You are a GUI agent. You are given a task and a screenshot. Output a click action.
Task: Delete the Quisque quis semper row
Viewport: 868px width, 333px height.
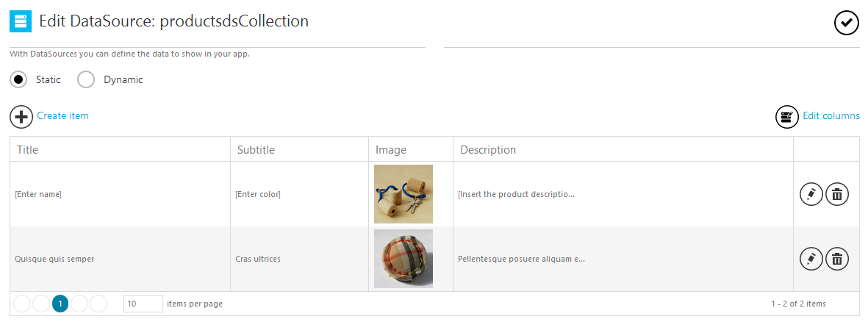click(x=837, y=259)
